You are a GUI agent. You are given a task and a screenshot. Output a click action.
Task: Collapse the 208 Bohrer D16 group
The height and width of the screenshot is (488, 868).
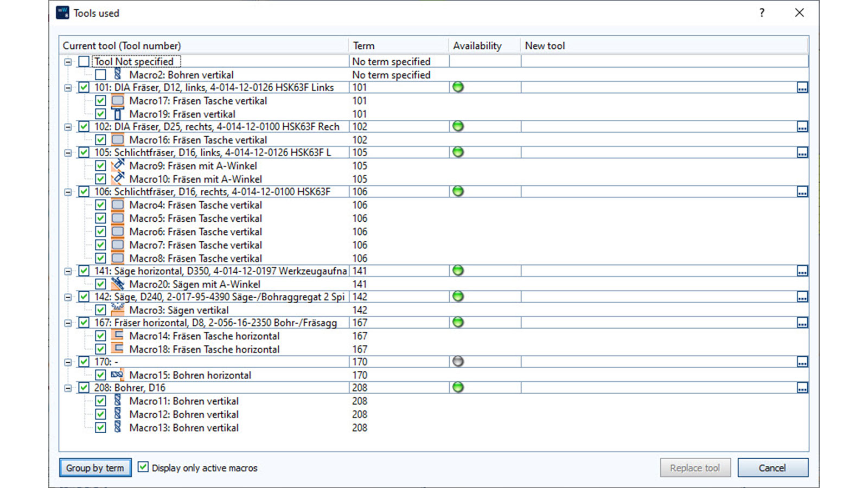68,388
